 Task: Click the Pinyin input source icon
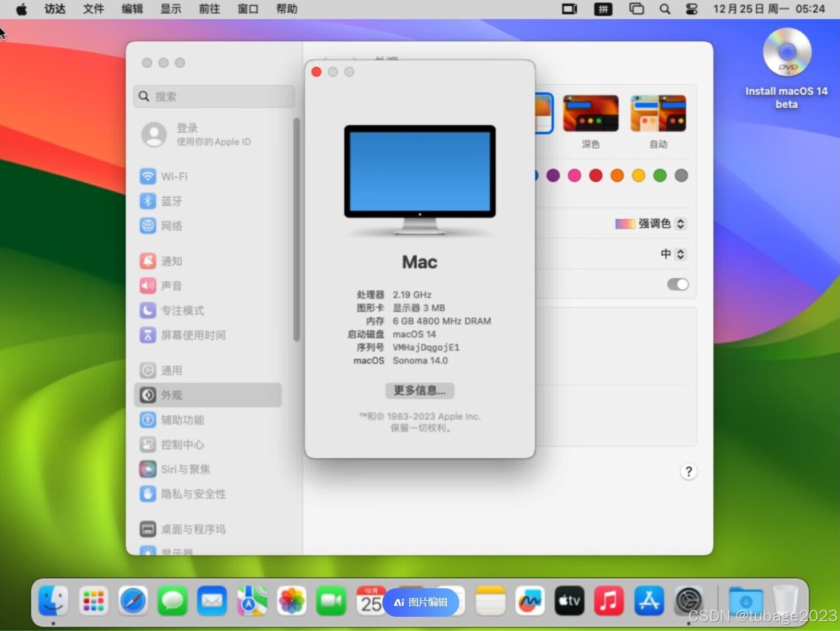pyautogui.click(x=603, y=9)
